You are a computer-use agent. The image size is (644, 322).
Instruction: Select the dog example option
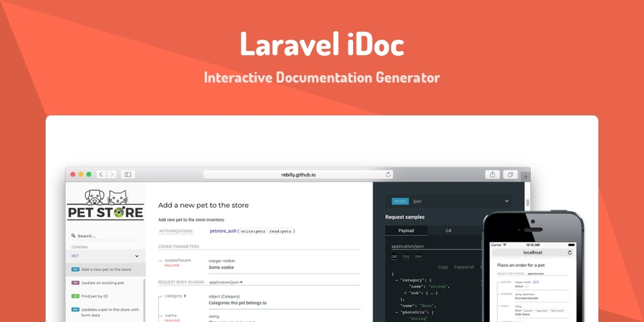406,257
